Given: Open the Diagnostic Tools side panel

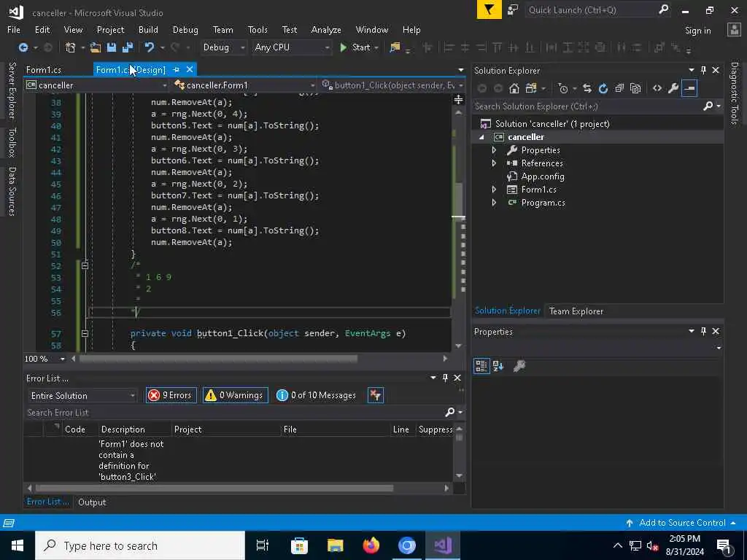Looking at the screenshot, I should click(734, 93).
